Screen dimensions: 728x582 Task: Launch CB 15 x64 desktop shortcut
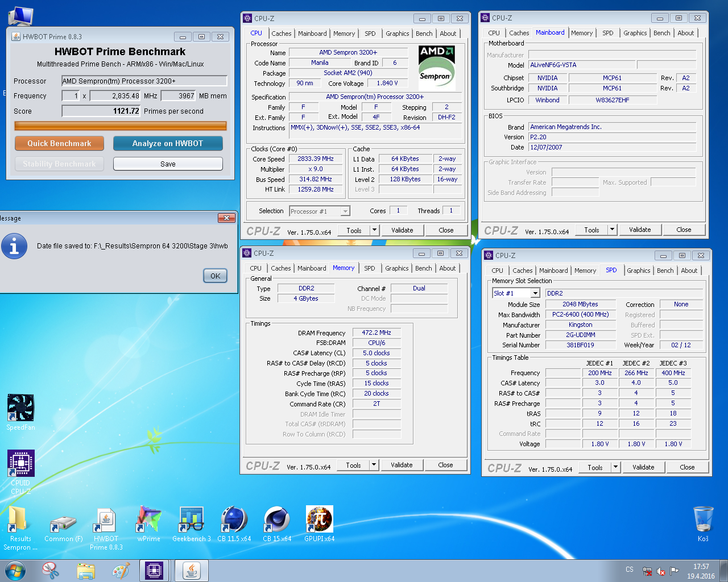[277, 524]
